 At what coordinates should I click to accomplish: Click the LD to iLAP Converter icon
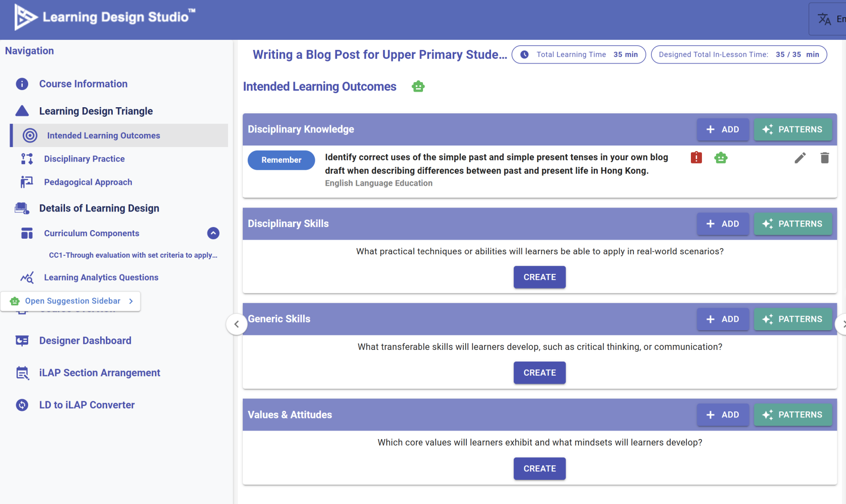pyautogui.click(x=22, y=405)
